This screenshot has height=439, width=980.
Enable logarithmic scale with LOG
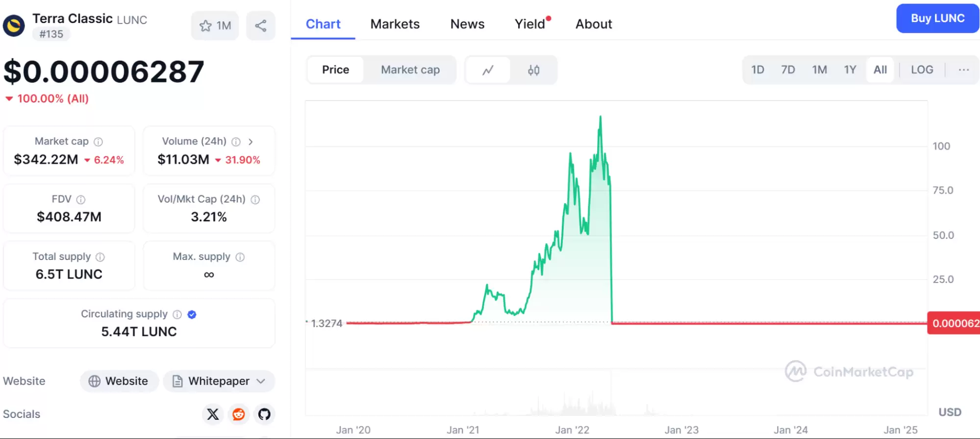pos(921,70)
